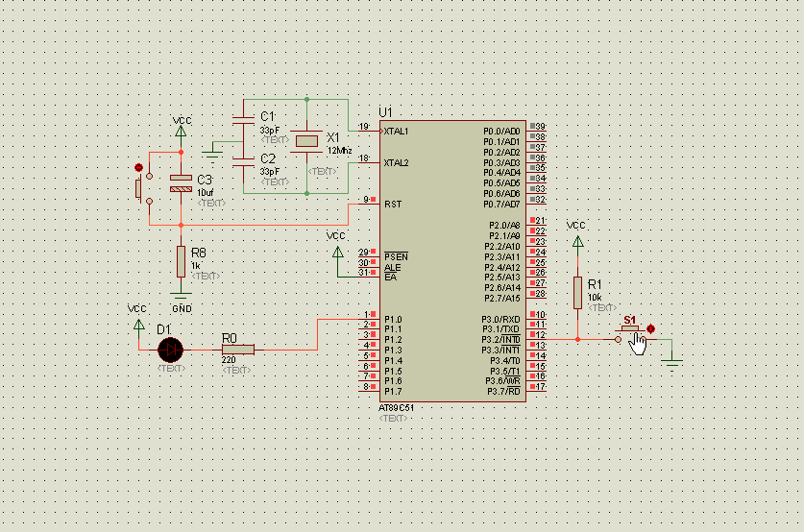The height and width of the screenshot is (532, 804).
Task: Click the AT89C51 part name text
Action: [x=397, y=408]
